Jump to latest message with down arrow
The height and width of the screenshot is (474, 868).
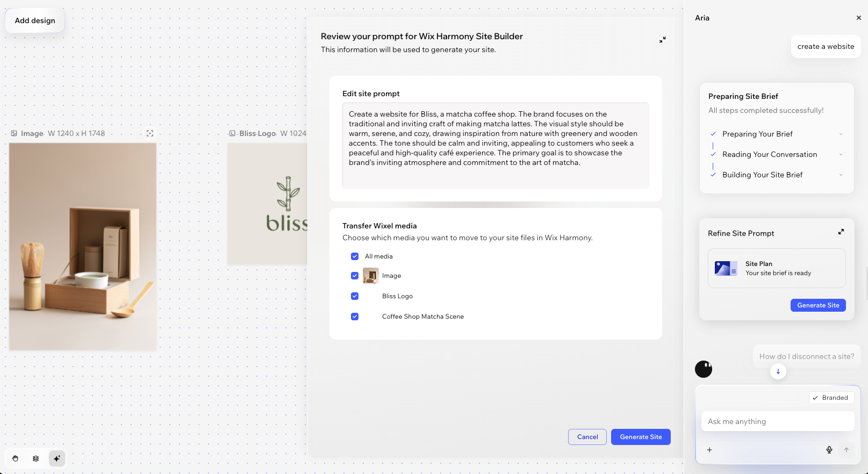tap(778, 371)
